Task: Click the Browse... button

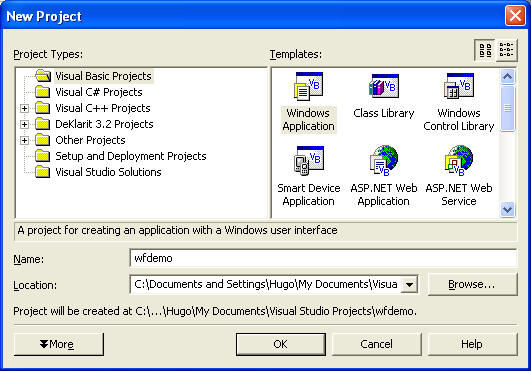Action: click(472, 284)
